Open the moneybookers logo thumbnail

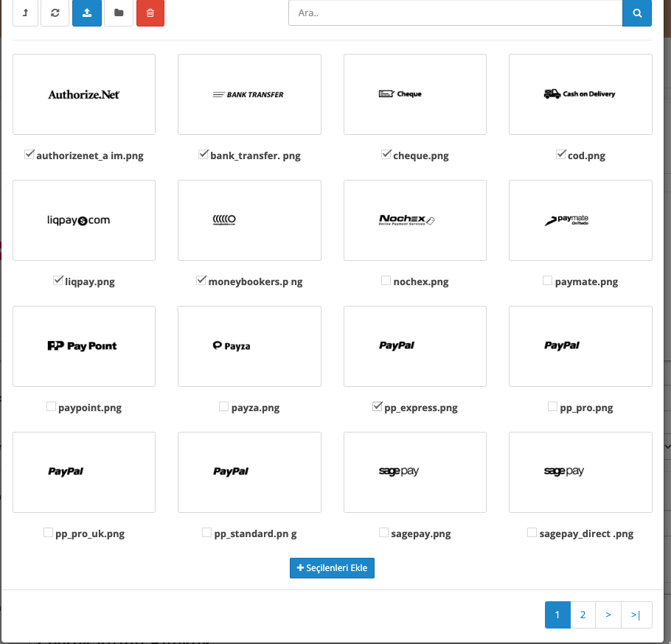tap(249, 220)
